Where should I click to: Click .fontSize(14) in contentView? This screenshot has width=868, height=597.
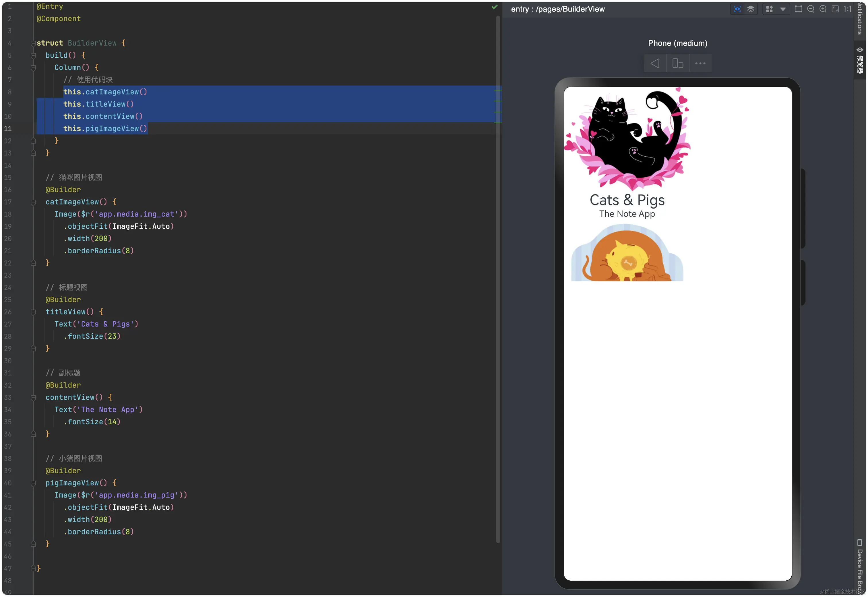92,422
